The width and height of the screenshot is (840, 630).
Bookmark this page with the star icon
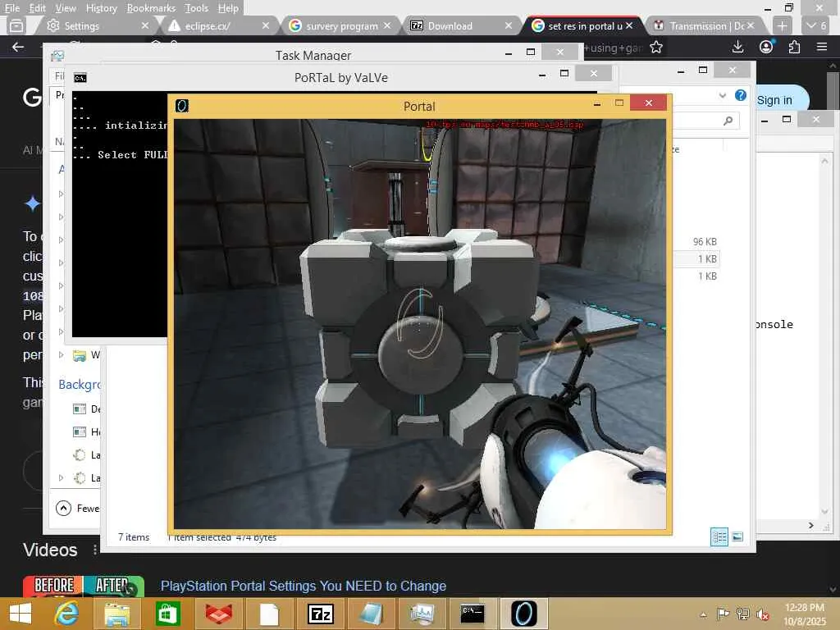click(x=655, y=47)
